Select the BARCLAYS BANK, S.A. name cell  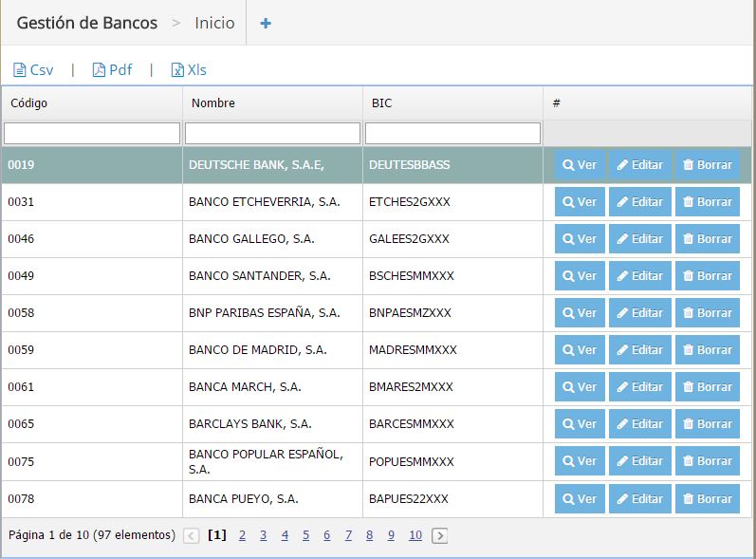pyautogui.click(x=272, y=424)
